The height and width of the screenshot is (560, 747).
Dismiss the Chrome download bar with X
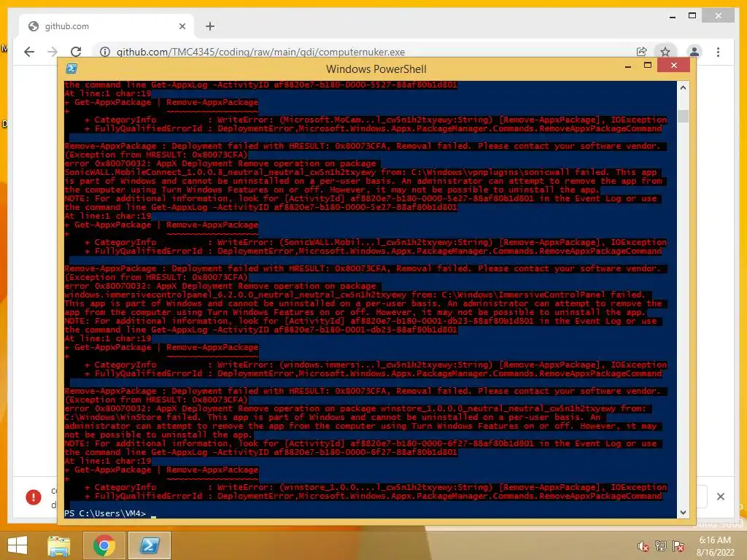click(720, 497)
